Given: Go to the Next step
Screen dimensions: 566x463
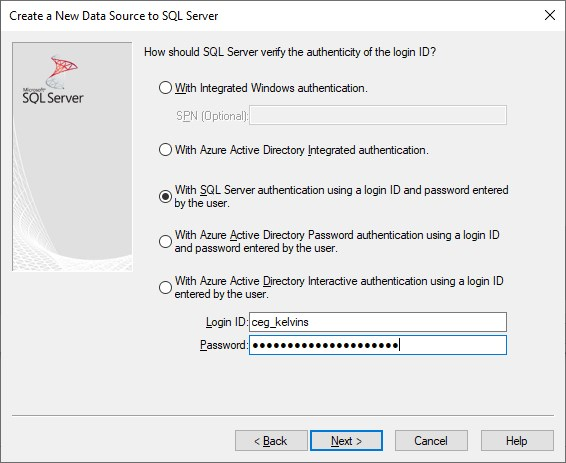Looking at the screenshot, I should [x=346, y=441].
